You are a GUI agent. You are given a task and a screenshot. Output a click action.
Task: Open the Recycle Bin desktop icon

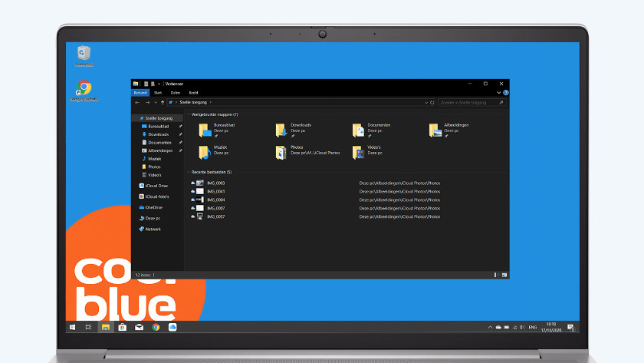pyautogui.click(x=84, y=55)
